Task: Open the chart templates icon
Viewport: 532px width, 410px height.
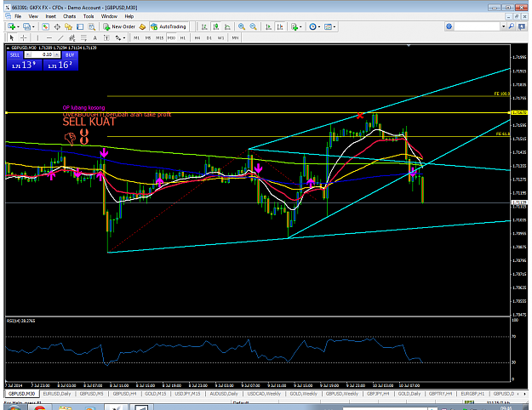Action: click(328, 26)
